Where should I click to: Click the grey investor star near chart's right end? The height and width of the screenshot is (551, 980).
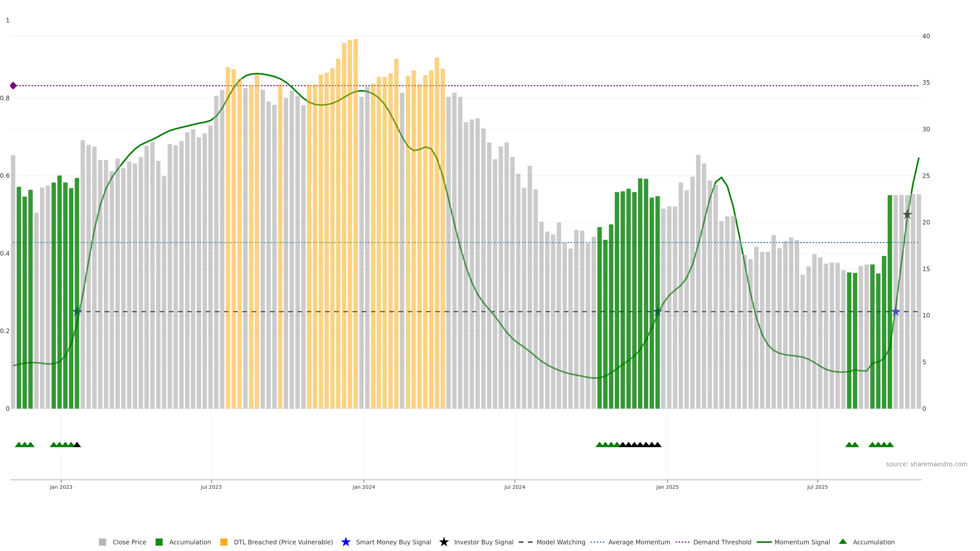pos(907,215)
